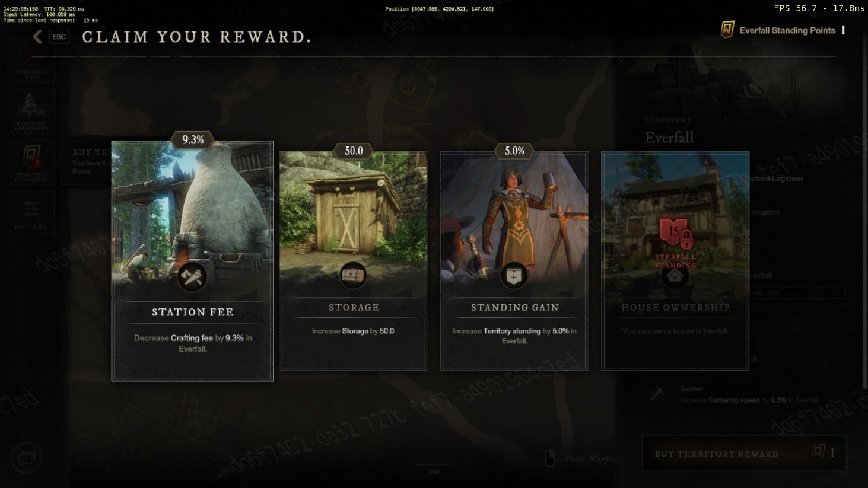The height and width of the screenshot is (488, 868).
Task: Click the 5.0% badge above Standing Gain
Action: [514, 151]
